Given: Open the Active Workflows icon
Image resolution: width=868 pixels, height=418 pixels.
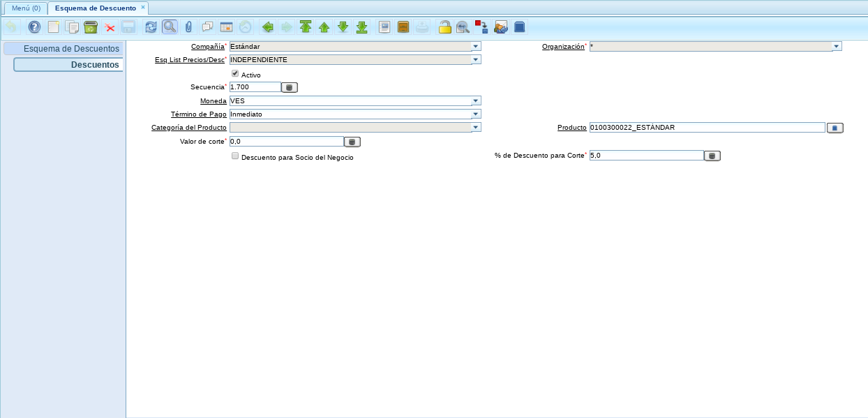Looking at the screenshot, I should pos(482,27).
